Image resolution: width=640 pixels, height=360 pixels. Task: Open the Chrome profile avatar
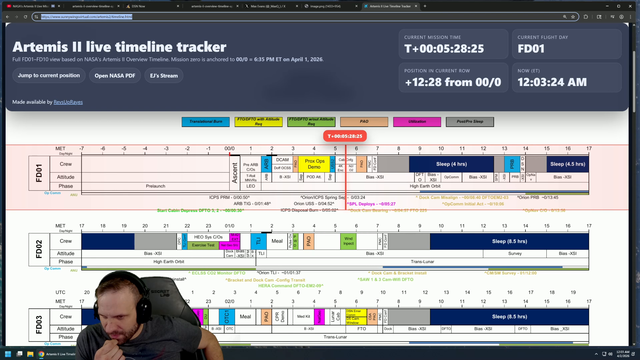tap(622, 17)
